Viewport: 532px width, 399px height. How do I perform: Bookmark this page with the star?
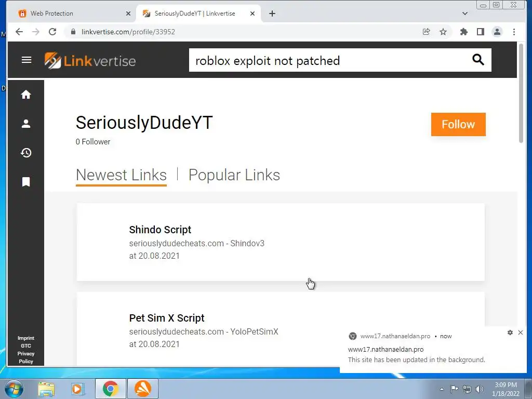pyautogui.click(x=443, y=32)
